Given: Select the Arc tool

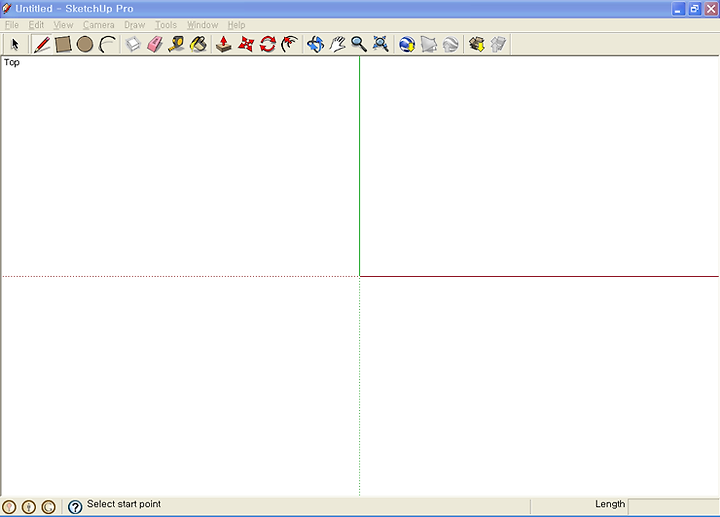Looking at the screenshot, I should 107,45.
